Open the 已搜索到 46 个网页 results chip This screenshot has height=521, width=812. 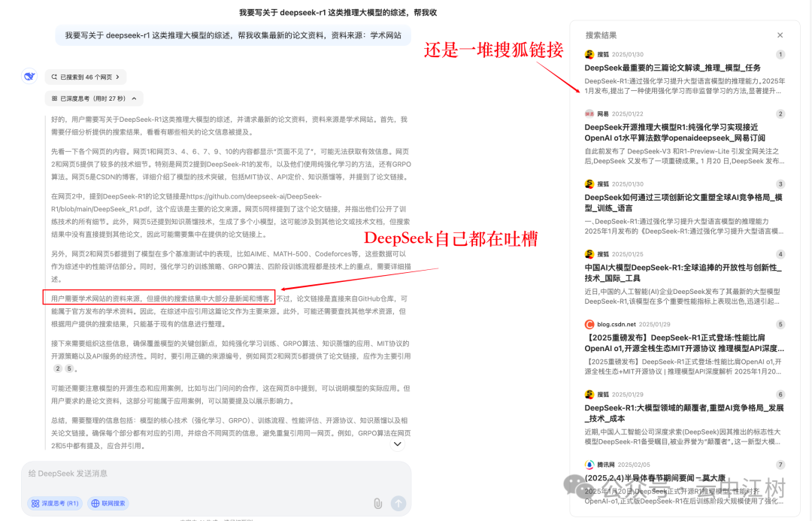coord(86,77)
